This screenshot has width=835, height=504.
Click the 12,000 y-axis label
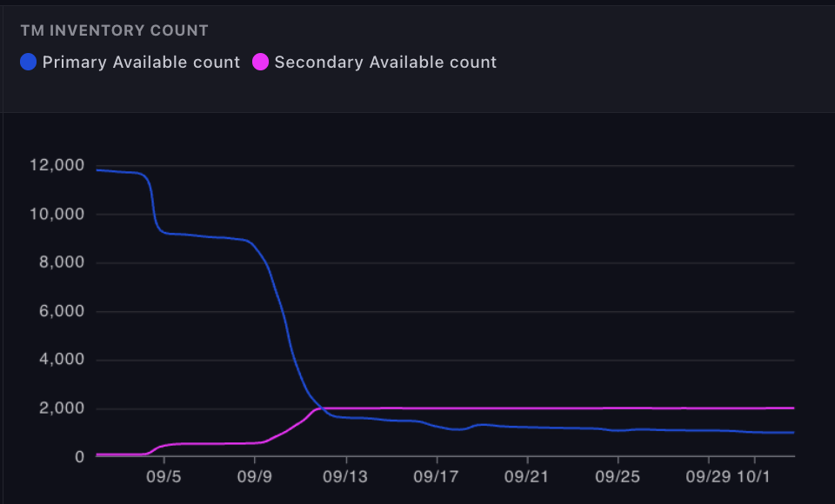[x=58, y=166]
